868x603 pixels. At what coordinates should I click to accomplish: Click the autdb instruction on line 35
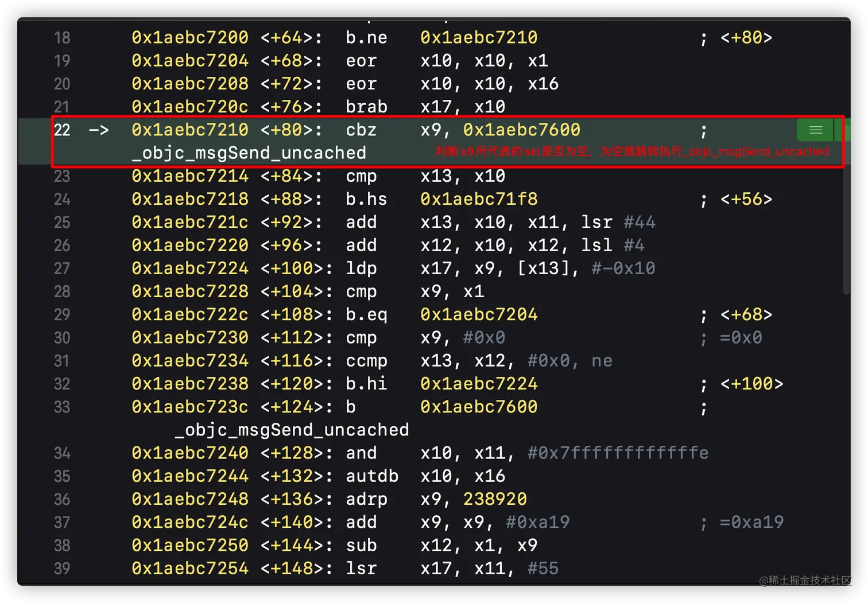[372, 476]
